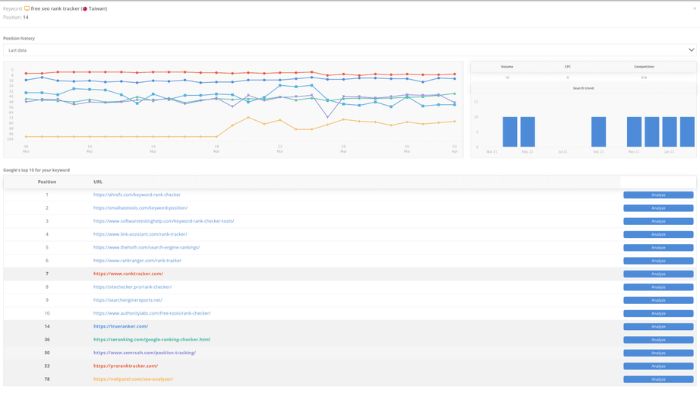The width and height of the screenshot is (700, 393).
Task: Open the red ranktracker.com URL
Action: tap(128, 274)
